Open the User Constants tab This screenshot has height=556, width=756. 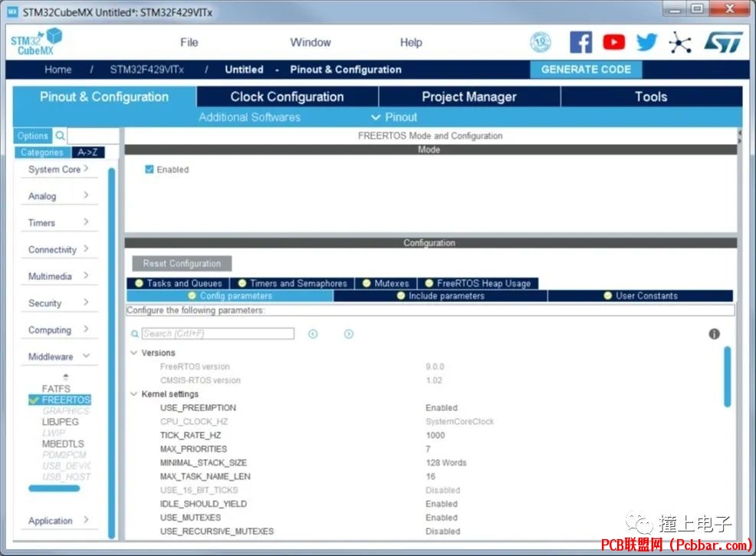click(641, 295)
